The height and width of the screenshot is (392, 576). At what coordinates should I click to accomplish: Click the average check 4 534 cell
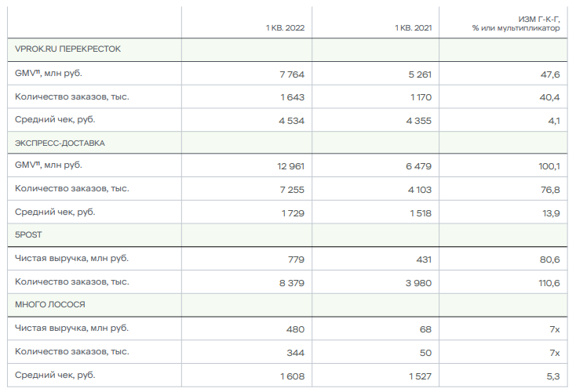coord(290,121)
